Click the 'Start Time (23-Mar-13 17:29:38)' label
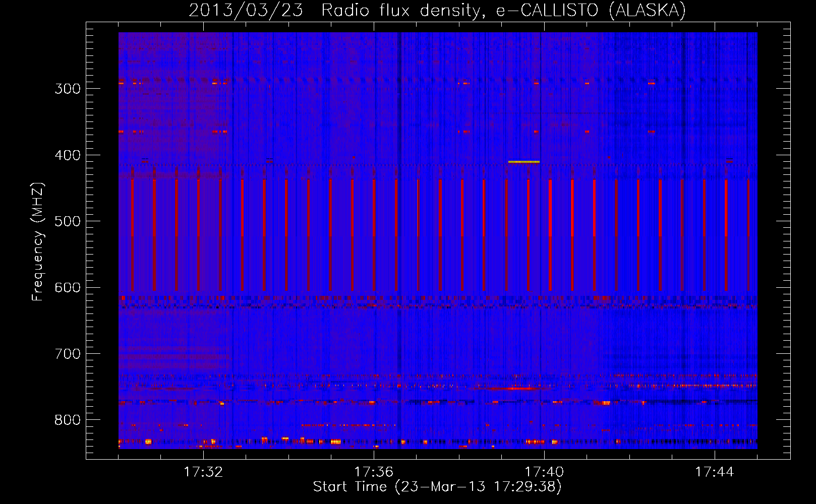Viewport: 816px width, 504px height. pyautogui.click(x=437, y=487)
